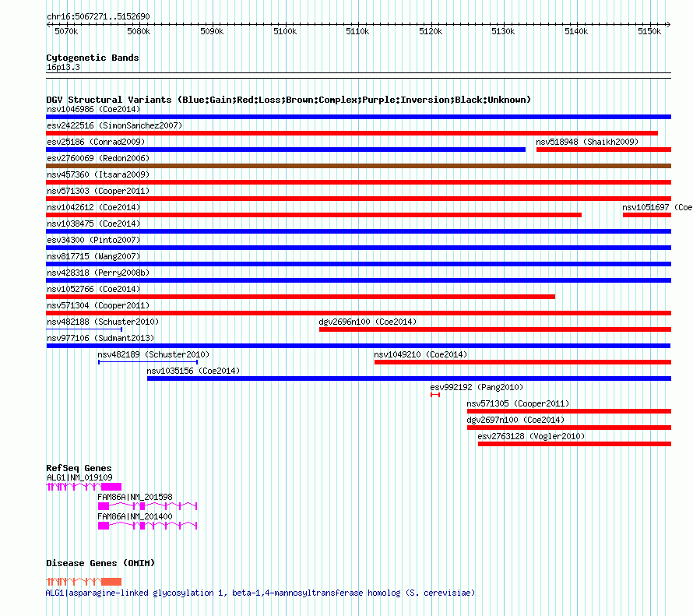Open the nsv817715 (Wang2007) variant label

coord(93,256)
